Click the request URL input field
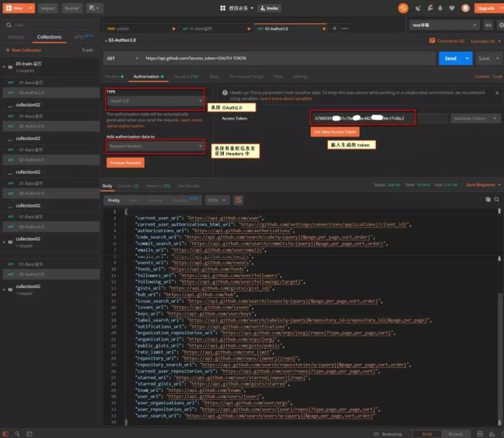Viewport: 504px width, 438px height. (289, 58)
